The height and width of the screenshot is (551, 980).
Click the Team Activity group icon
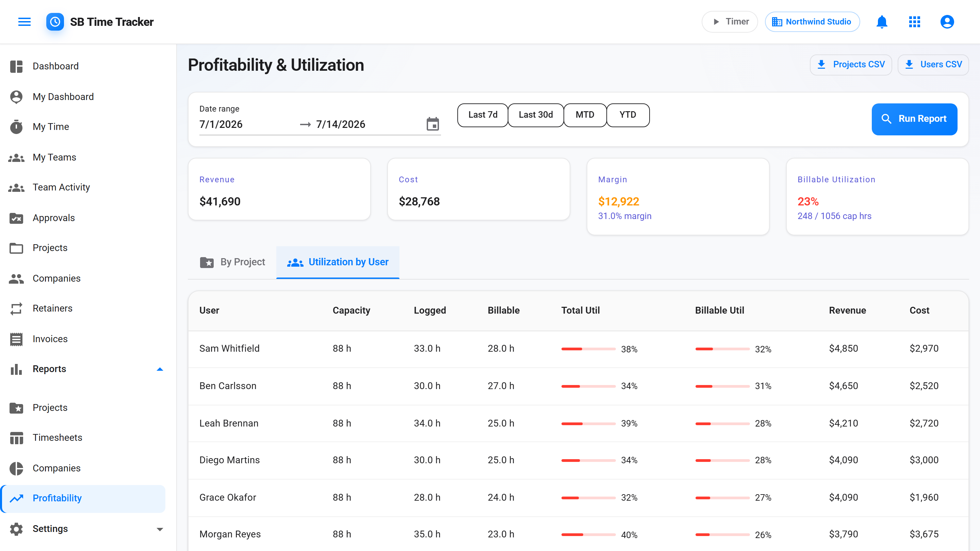tap(16, 187)
